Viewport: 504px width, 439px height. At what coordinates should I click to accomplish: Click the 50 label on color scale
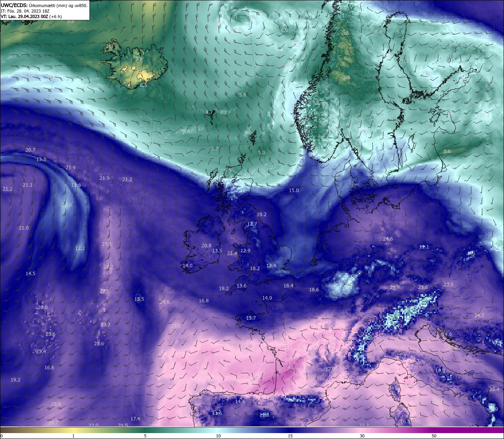(434, 436)
